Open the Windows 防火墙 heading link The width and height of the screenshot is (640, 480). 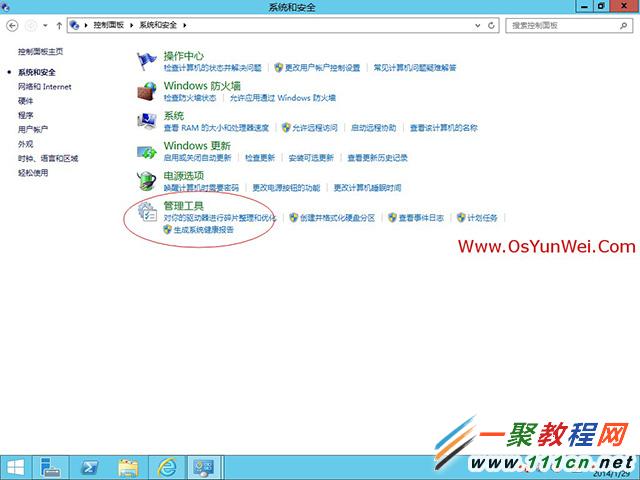point(202,86)
